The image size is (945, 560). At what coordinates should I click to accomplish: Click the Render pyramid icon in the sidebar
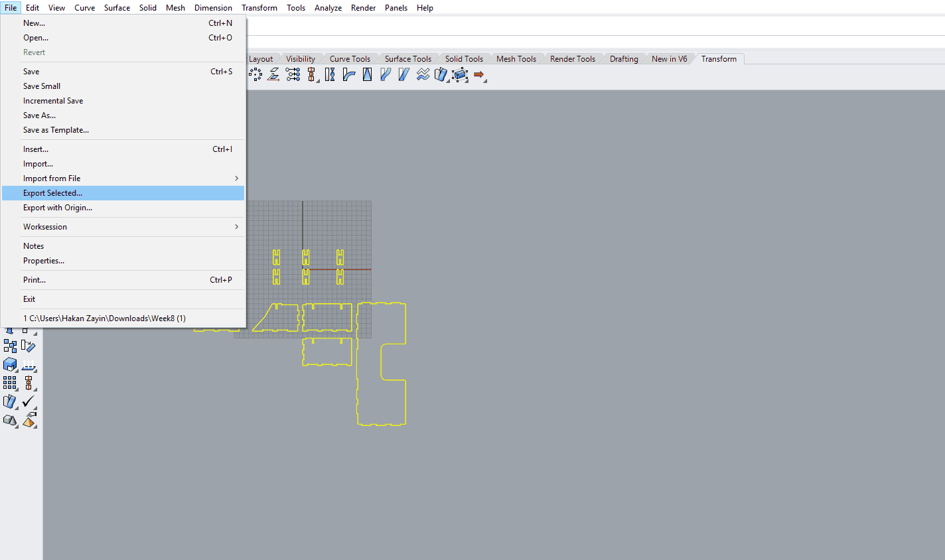pyautogui.click(x=29, y=420)
